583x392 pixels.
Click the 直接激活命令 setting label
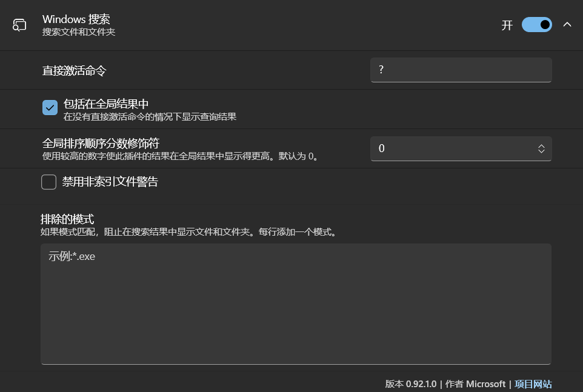(74, 71)
